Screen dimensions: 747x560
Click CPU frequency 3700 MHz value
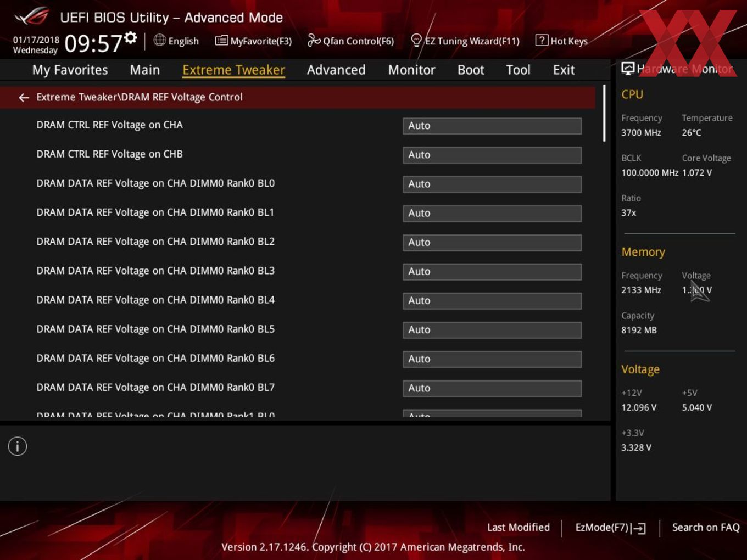coord(641,132)
